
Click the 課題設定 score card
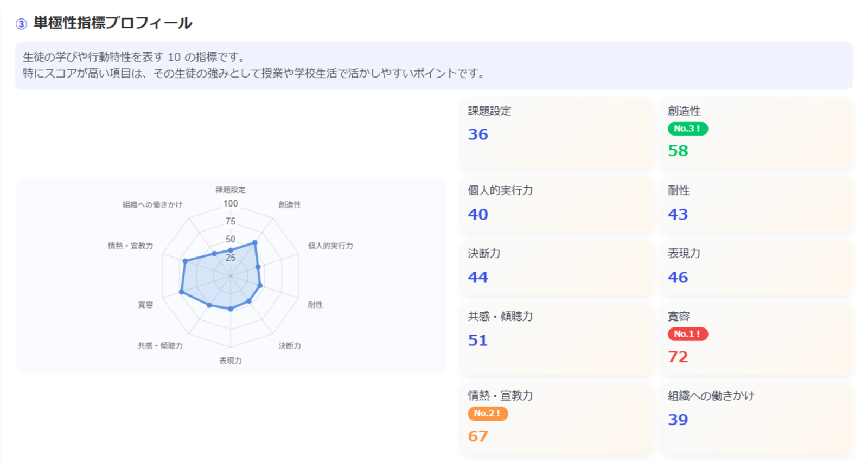click(x=556, y=133)
